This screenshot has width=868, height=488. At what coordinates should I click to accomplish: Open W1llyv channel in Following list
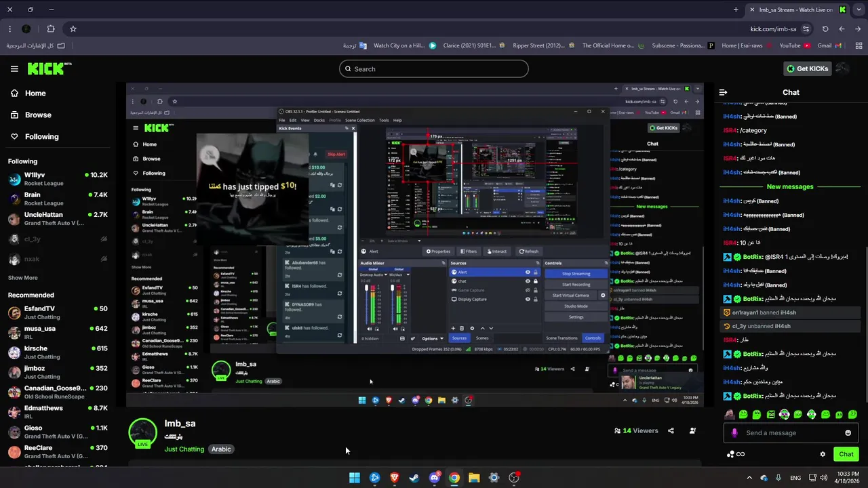[x=58, y=179]
